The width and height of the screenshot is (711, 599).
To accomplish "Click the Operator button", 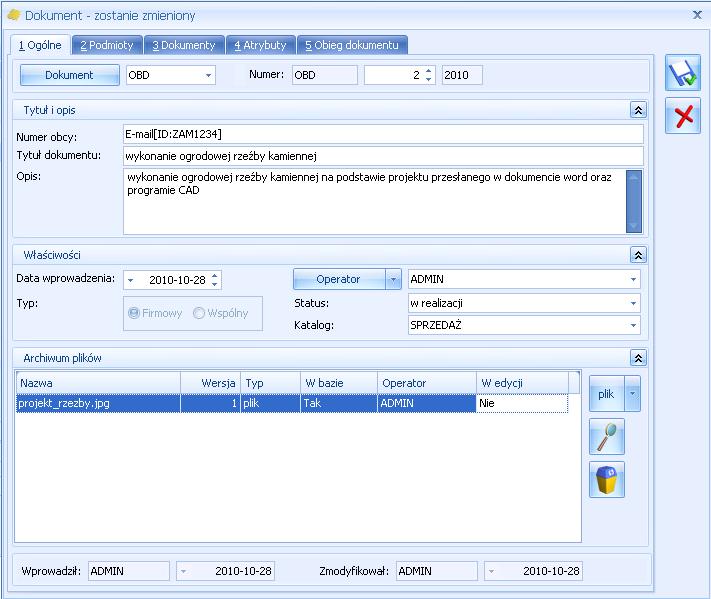I will pos(339,279).
